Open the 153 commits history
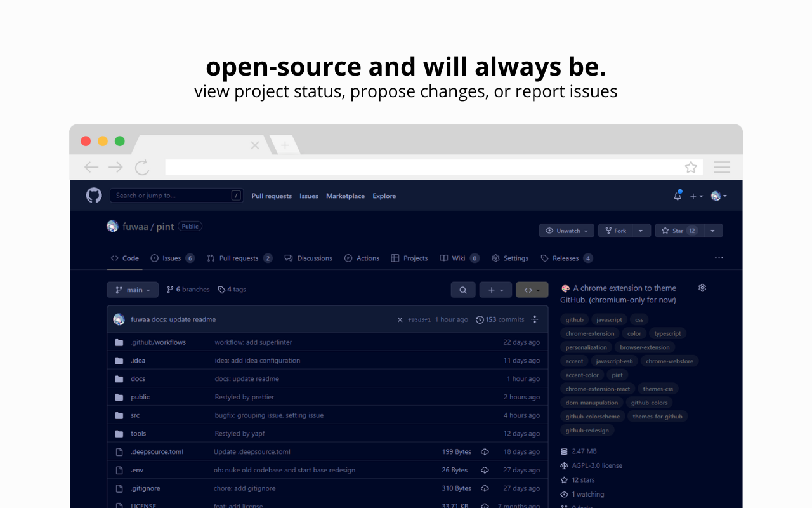Screen dimensions: 812x508 (500, 319)
